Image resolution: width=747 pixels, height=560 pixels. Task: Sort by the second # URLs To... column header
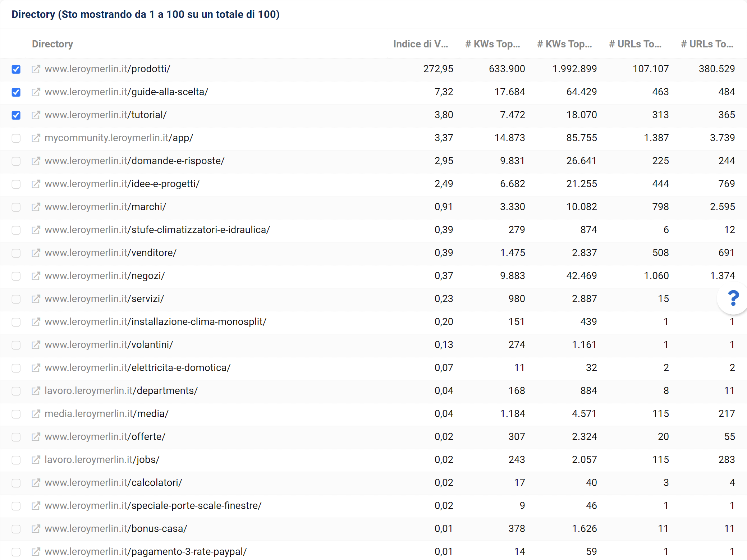click(x=707, y=44)
